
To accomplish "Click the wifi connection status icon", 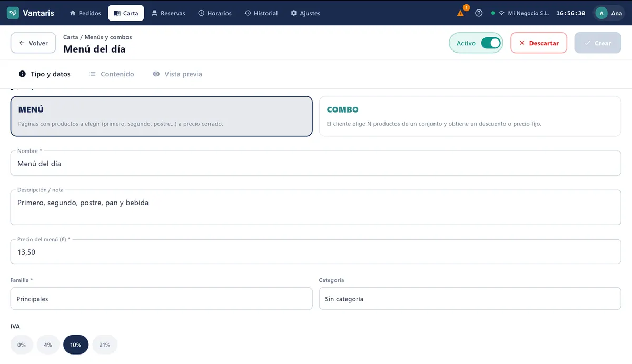I will tap(501, 13).
